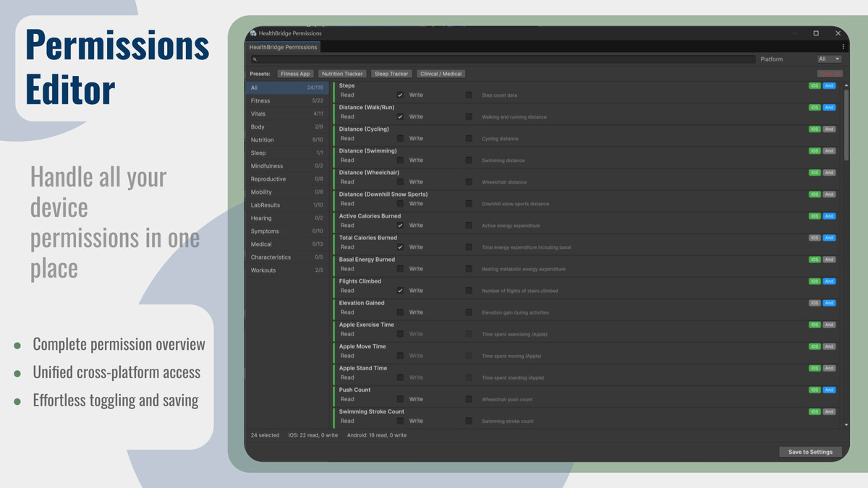Click the red Clear All button
This screenshot has width=868, height=488.
pos(830,74)
